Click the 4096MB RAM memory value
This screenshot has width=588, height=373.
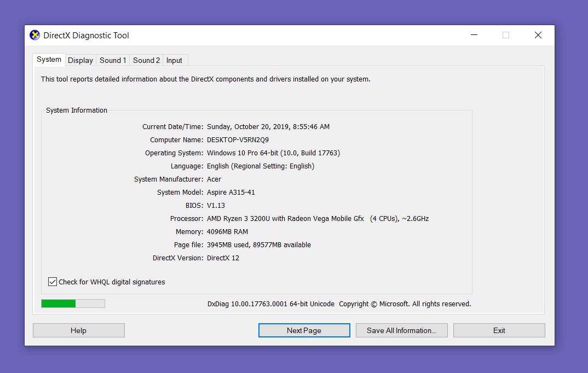pyautogui.click(x=228, y=231)
